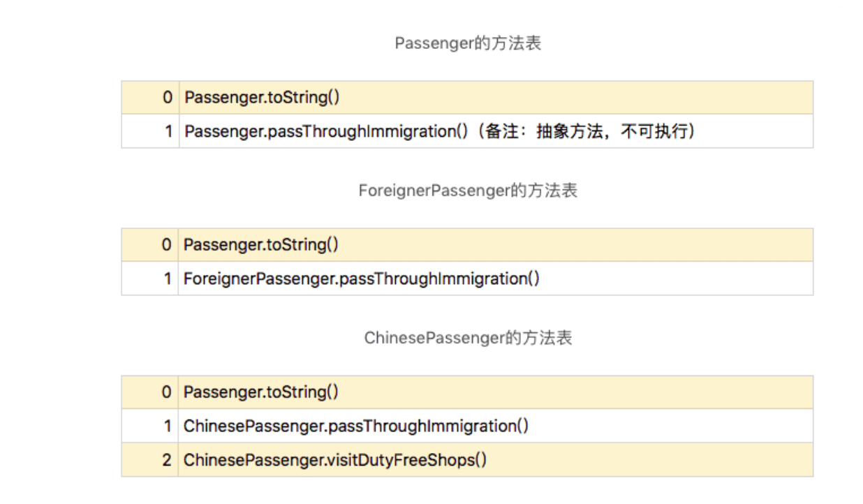863x504 pixels.
Task: Click the 备注：抽象方法，不可执行 remark text
Action: (x=587, y=131)
